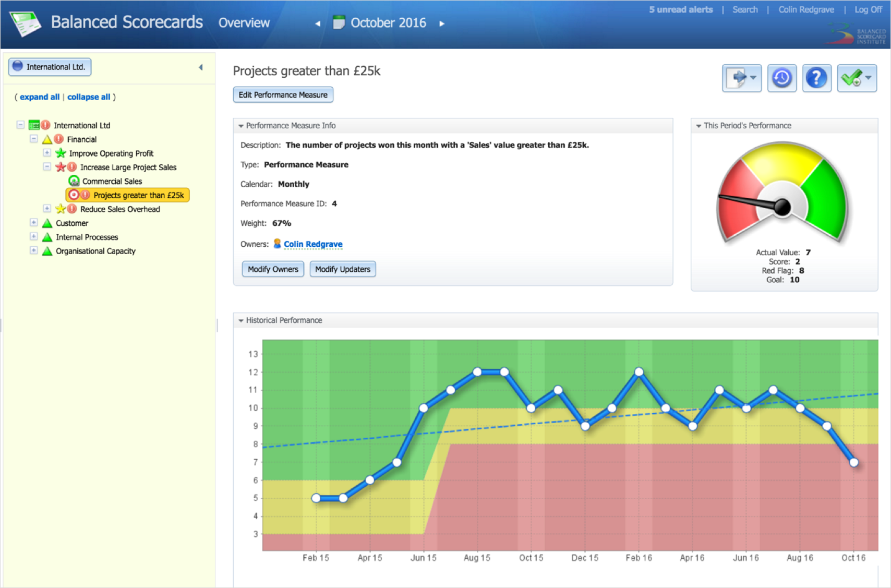
Task: Select International Ltd in tree
Action: (82, 125)
